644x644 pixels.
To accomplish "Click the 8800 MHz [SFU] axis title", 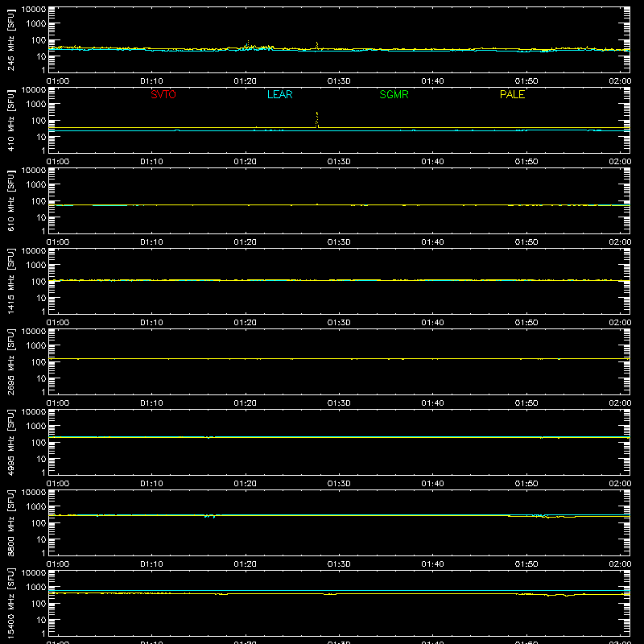I will pos(10,522).
